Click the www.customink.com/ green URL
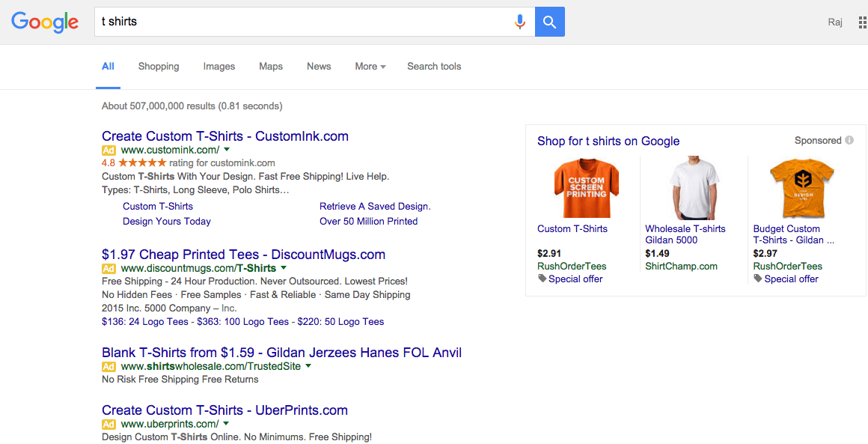This screenshot has height=444, width=868. pyautogui.click(x=170, y=150)
